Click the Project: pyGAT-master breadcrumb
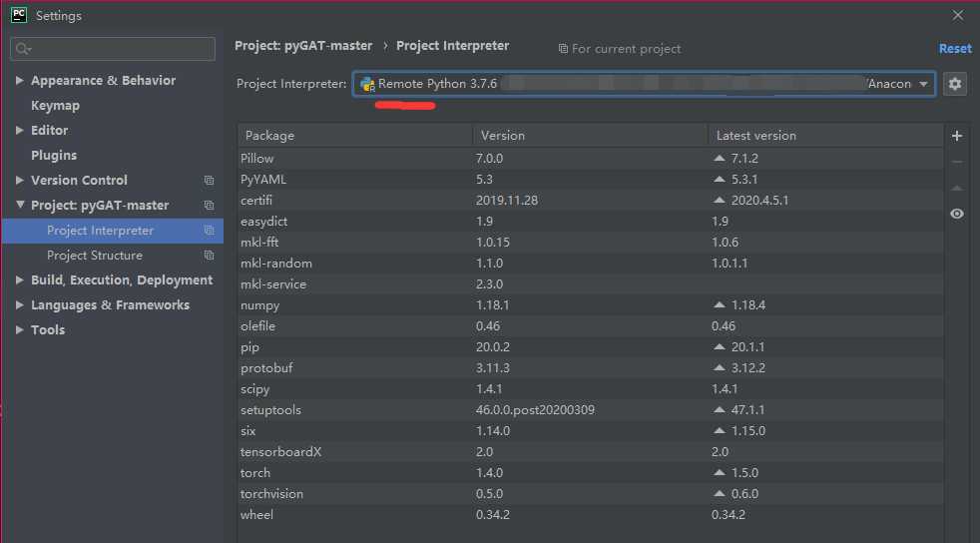 click(303, 46)
